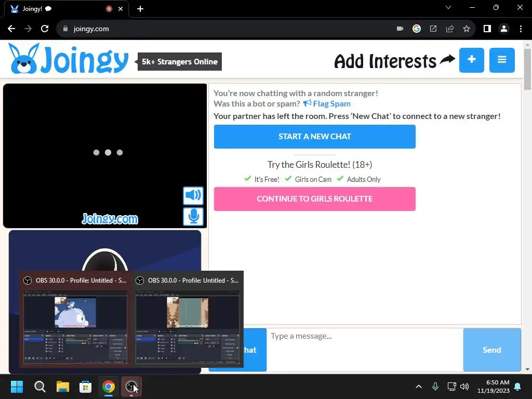
Task: Toggle the microphone button on video
Action: pyautogui.click(x=193, y=217)
